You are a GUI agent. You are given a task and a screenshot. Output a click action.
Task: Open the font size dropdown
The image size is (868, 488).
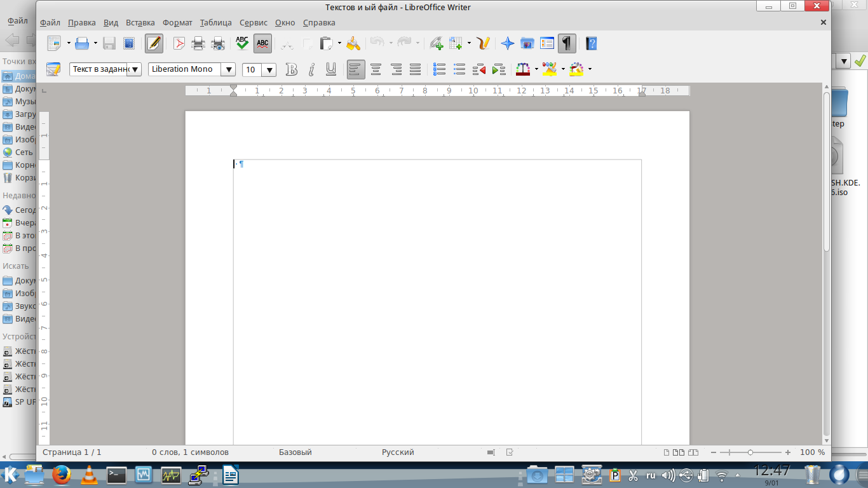click(269, 70)
